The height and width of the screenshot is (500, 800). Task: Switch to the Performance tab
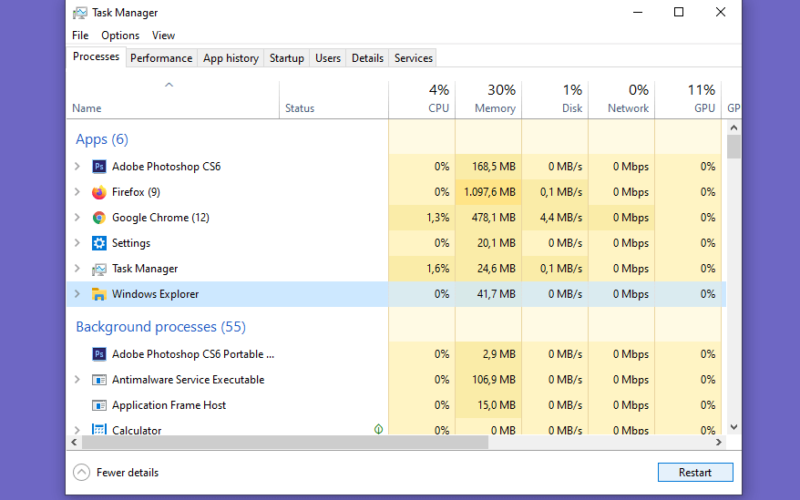click(x=161, y=58)
